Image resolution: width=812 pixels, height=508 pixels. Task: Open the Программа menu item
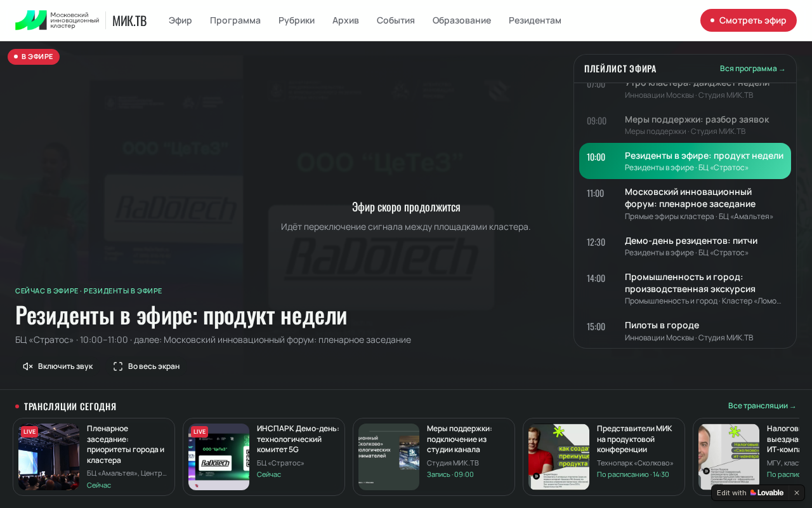coord(235,20)
